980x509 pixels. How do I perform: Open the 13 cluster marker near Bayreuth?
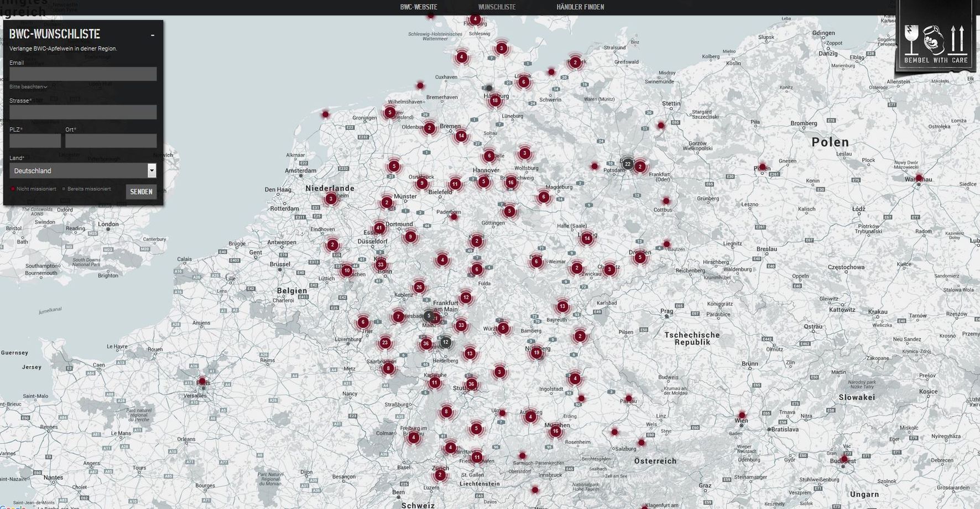pos(562,306)
